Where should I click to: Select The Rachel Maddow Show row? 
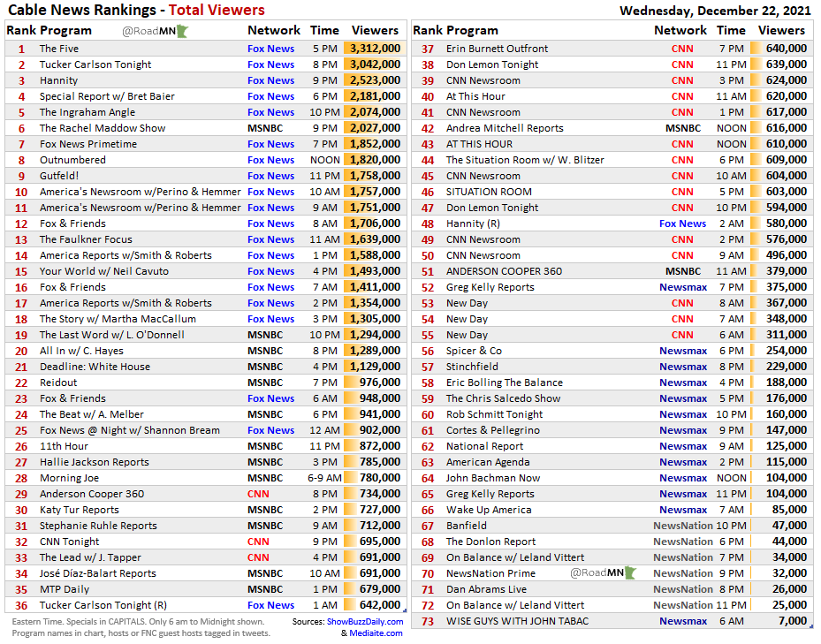[x=102, y=127]
